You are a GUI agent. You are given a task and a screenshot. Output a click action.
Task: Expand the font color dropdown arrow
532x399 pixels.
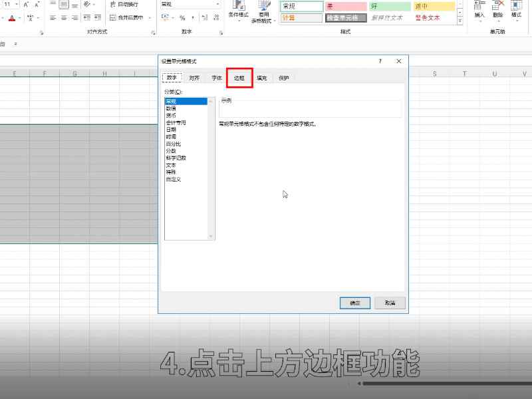click(19, 17)
